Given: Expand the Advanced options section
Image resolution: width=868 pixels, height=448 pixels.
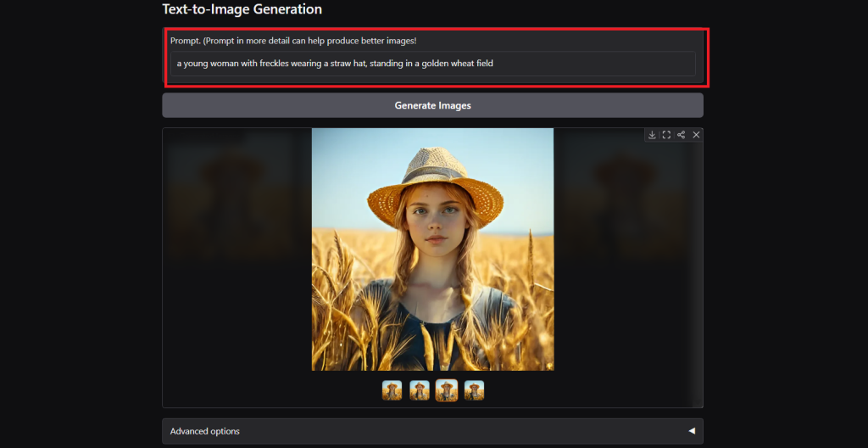Looking at the screenshot, I should [433, 431].
